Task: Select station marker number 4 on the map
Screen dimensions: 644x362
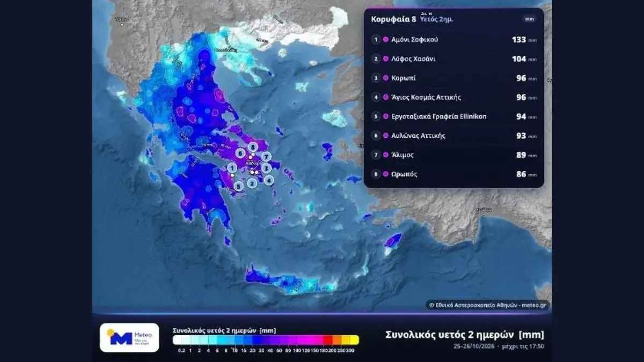Action: [x=269, y=180]
